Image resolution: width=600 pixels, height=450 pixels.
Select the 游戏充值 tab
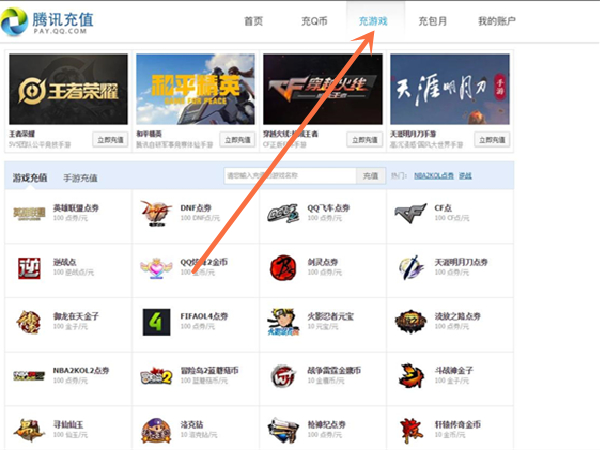tap(30, 178)
